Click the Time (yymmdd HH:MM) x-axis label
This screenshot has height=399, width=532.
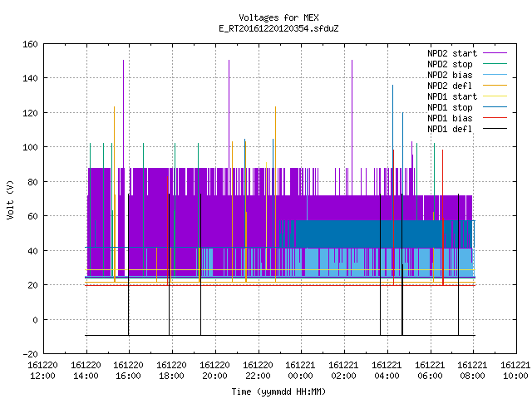point(278,392)
